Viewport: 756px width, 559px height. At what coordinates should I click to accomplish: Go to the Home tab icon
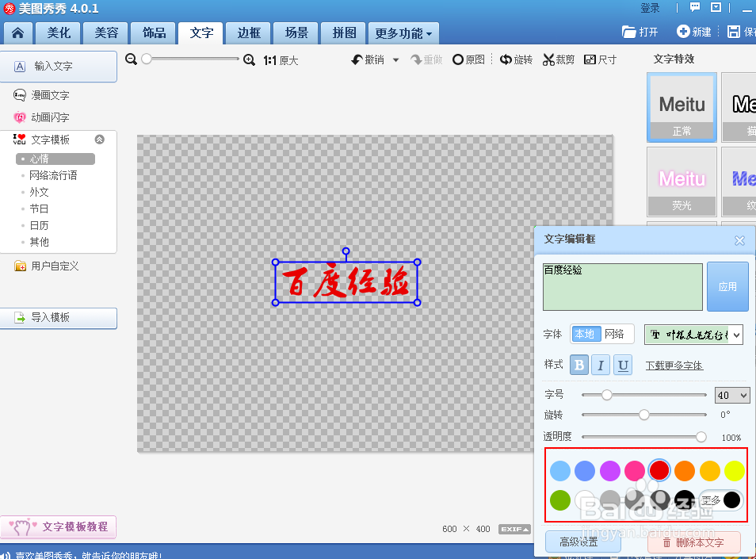tap(18, 33)
